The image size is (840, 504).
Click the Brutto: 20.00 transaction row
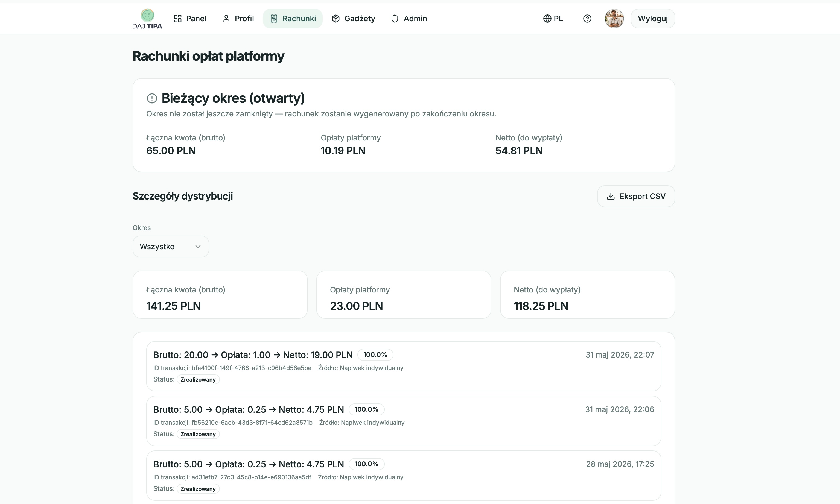(404, 366)
